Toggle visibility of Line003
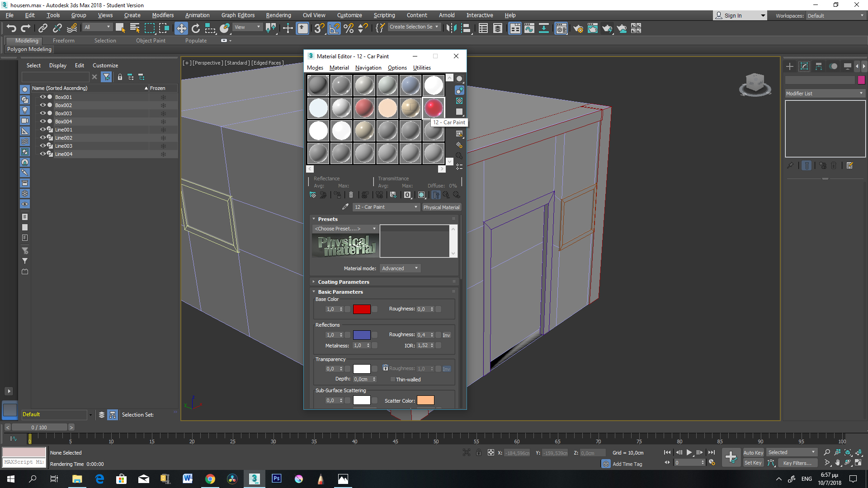Image resolution: width=868 pixels, height=488 pixels. pos(43,146)
